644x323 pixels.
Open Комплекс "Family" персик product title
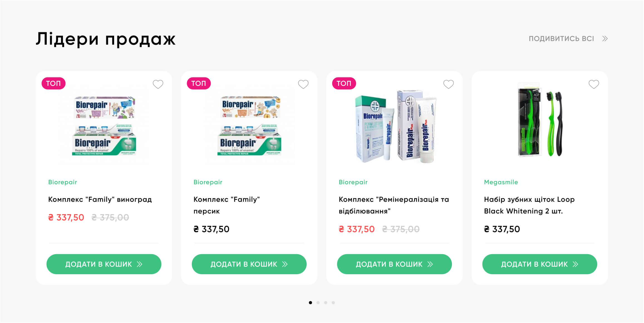pyautogui.click(x=226, y=205)
